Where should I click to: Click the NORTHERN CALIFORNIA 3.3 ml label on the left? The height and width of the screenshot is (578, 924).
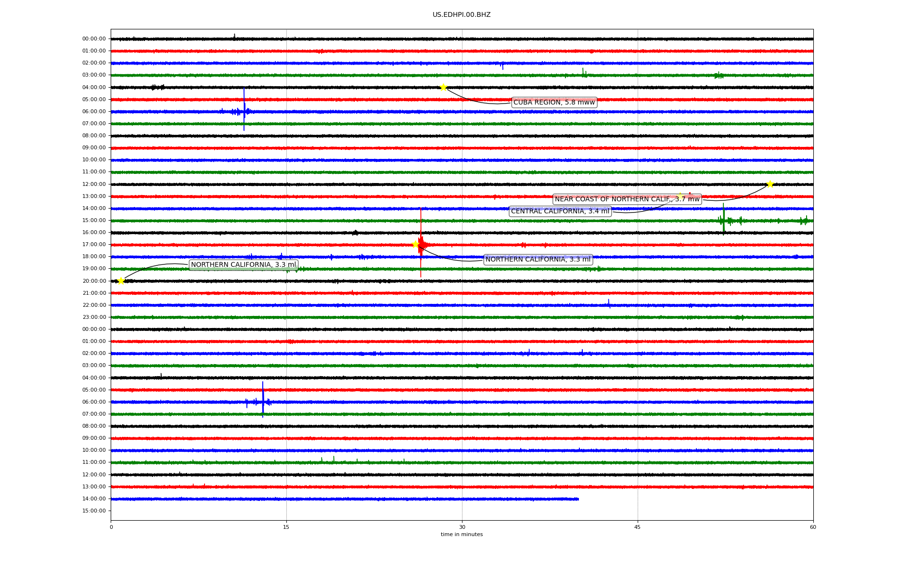244,264
